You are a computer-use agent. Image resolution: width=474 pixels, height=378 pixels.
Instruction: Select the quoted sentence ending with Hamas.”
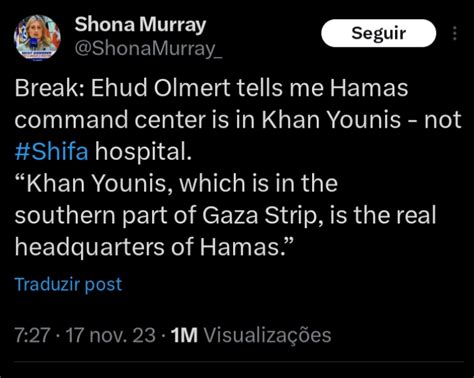coord(225,215)
